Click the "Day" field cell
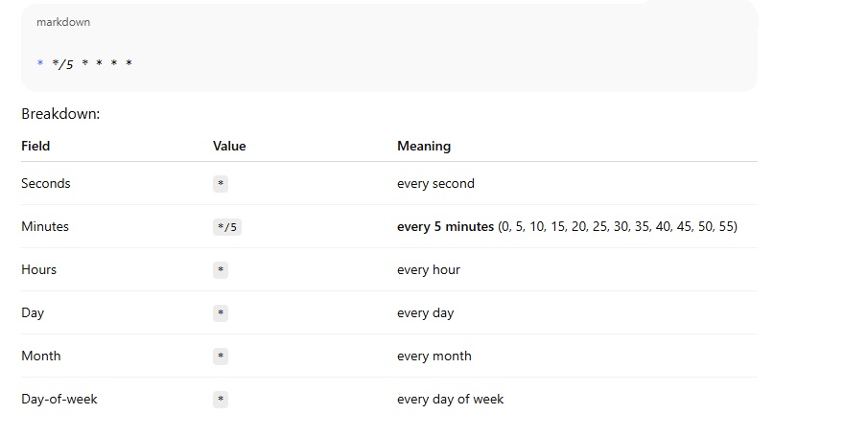Viewport: 868px width, 437px height. 33,312
